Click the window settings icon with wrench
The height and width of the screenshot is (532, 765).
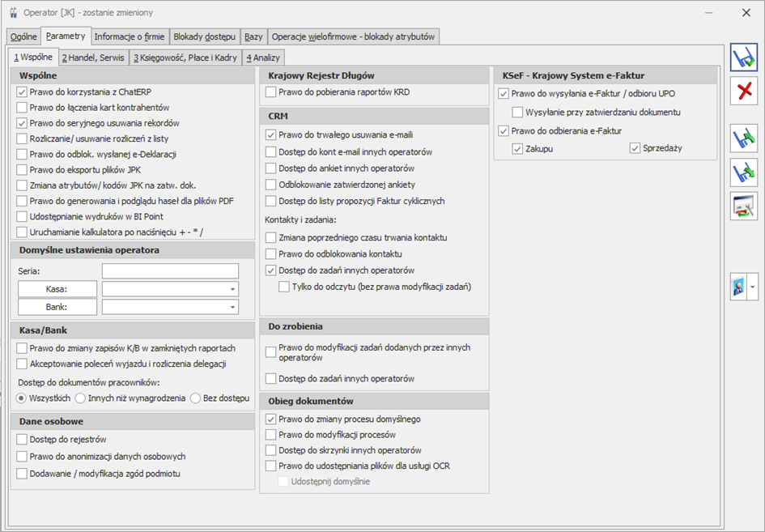point(743,206)
